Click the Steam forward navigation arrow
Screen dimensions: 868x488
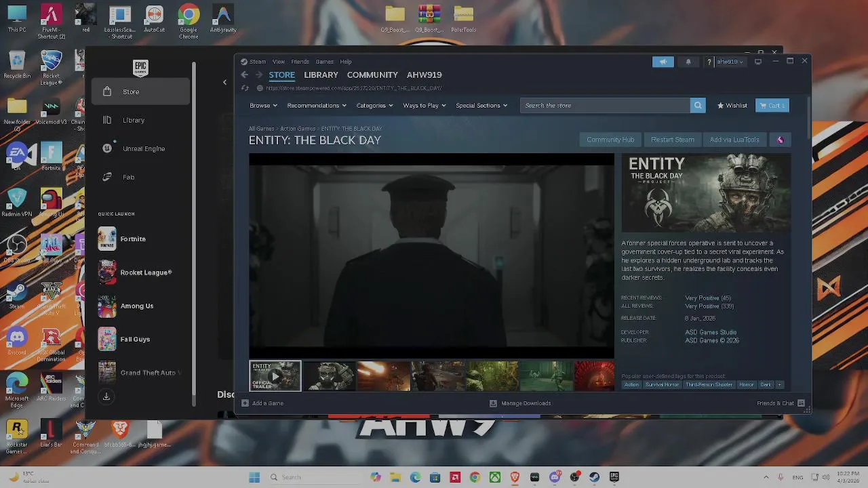click(258, 75)
